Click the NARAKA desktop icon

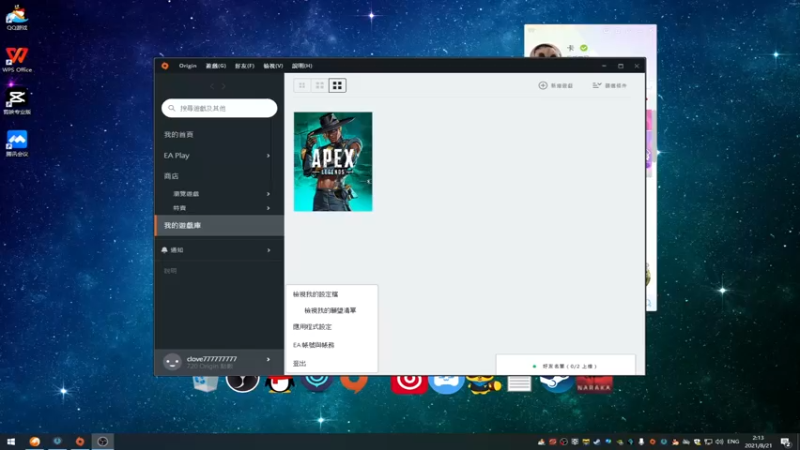(x=594, y=384)
